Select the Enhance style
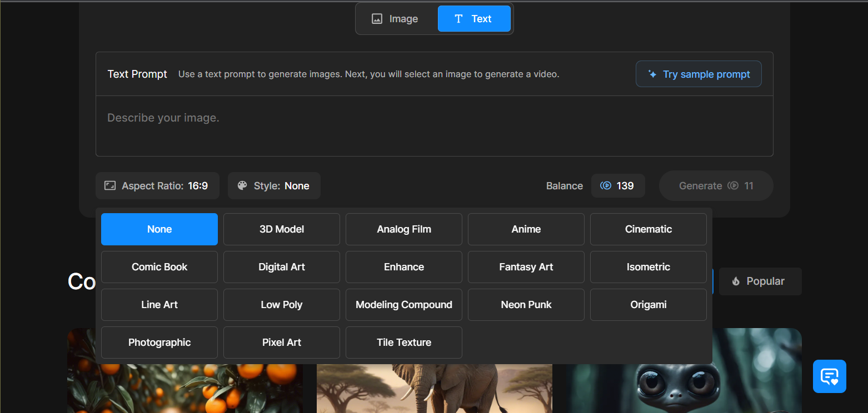Screen dimensions: 868x413 point(404,267)
